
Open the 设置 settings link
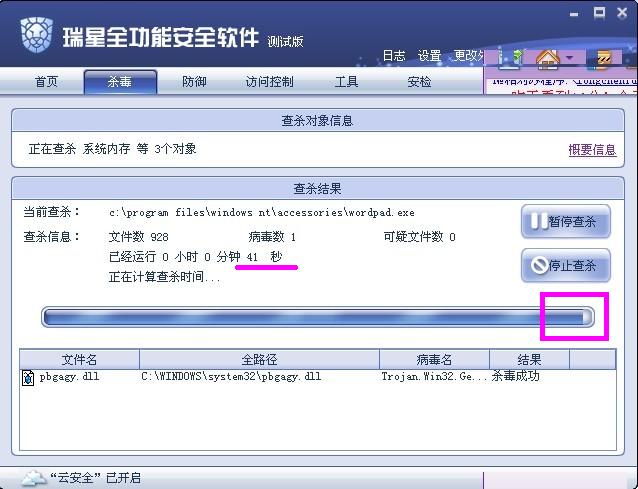[430, 55]
